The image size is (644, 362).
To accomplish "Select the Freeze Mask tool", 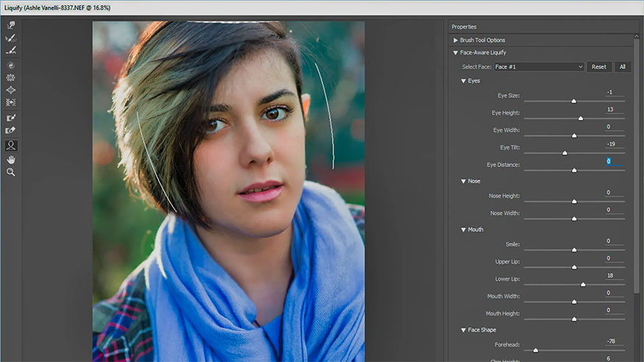I will click(x=11, y=118).
